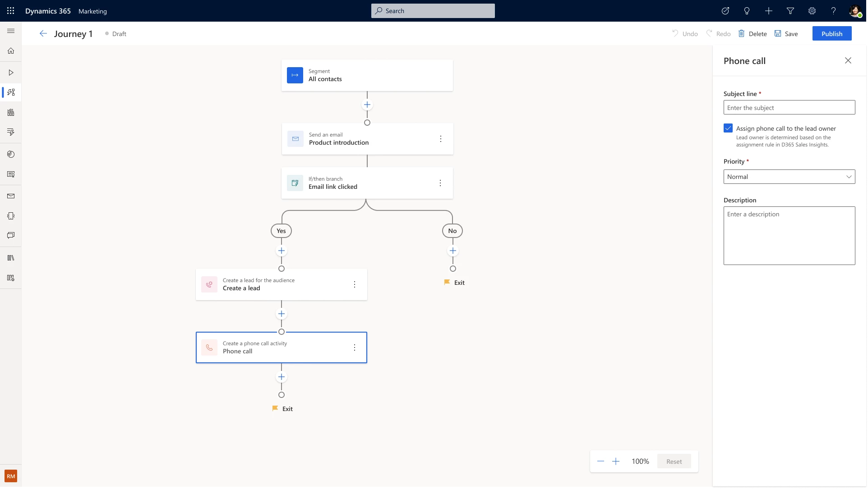Click the If/then branch node icon
868x489 pixels.
(x=295, y=183)
